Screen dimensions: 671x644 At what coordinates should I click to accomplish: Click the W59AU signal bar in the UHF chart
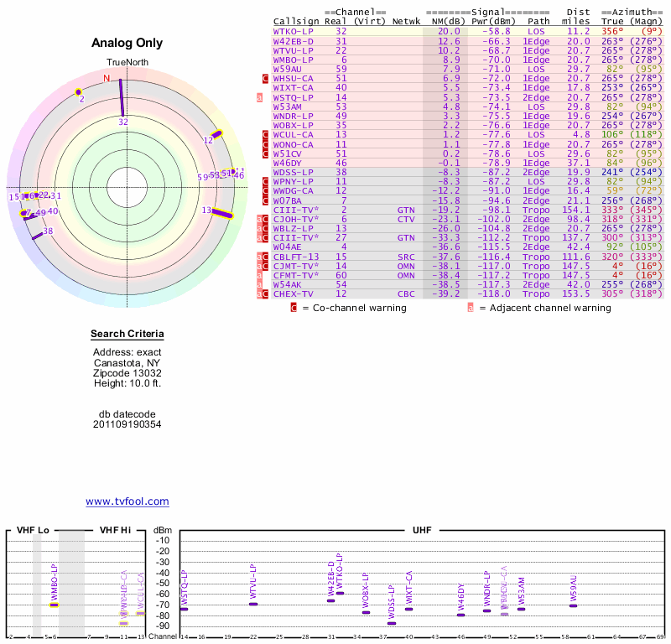[573, 605]
